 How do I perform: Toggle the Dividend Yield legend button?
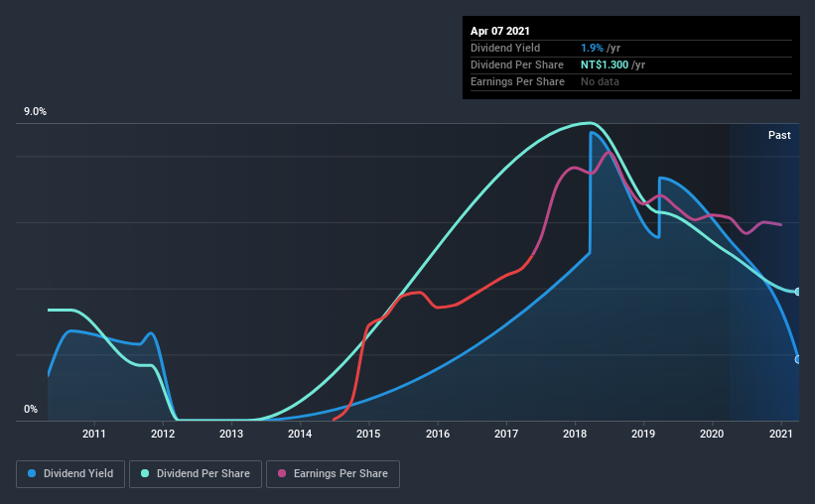pos(70,474)
